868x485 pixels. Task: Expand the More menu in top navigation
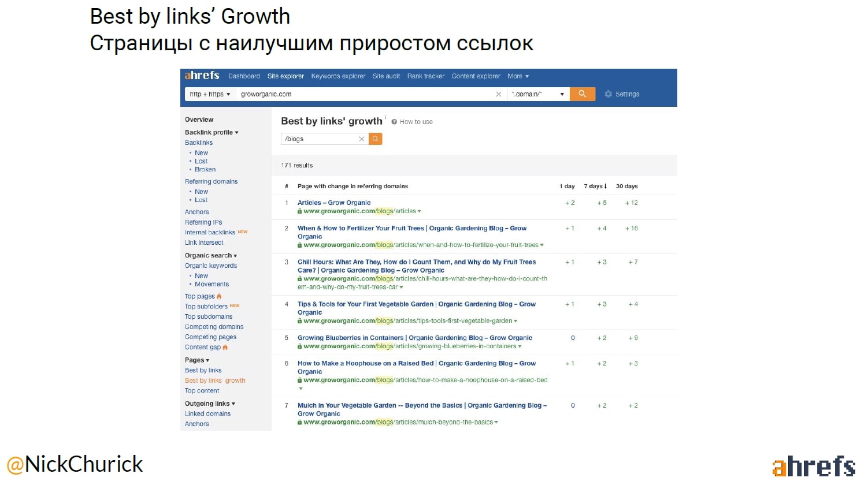pyautogui.click(x=518, y=76)
